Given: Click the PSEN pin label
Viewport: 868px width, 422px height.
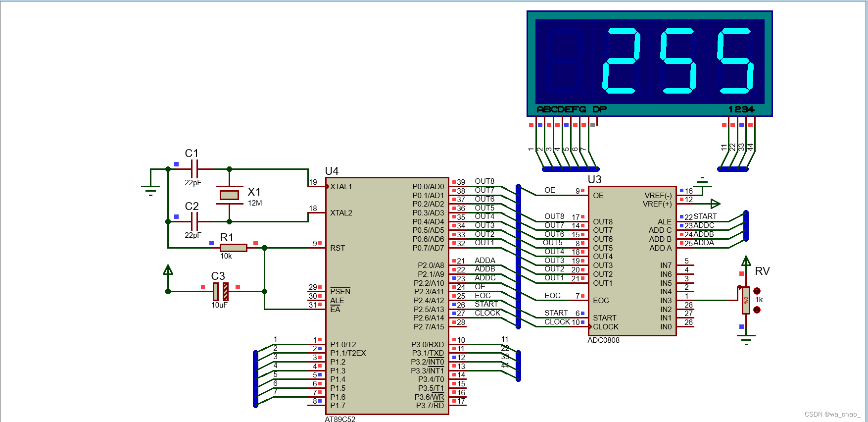Looking at the screenshot, I should point(340,291).
